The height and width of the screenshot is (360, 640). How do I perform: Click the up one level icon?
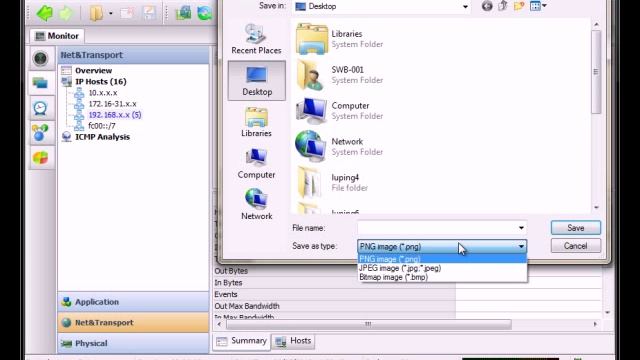point(503,6)
